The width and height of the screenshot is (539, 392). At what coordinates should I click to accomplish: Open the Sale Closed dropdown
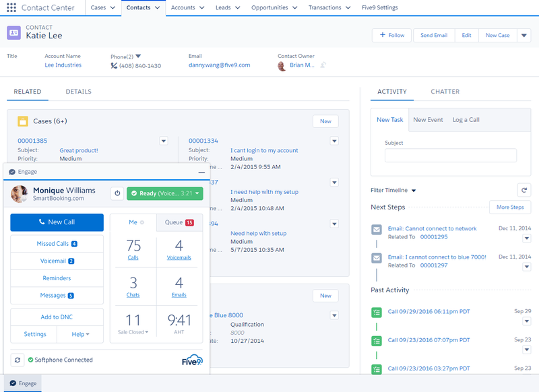coord(133,332)
